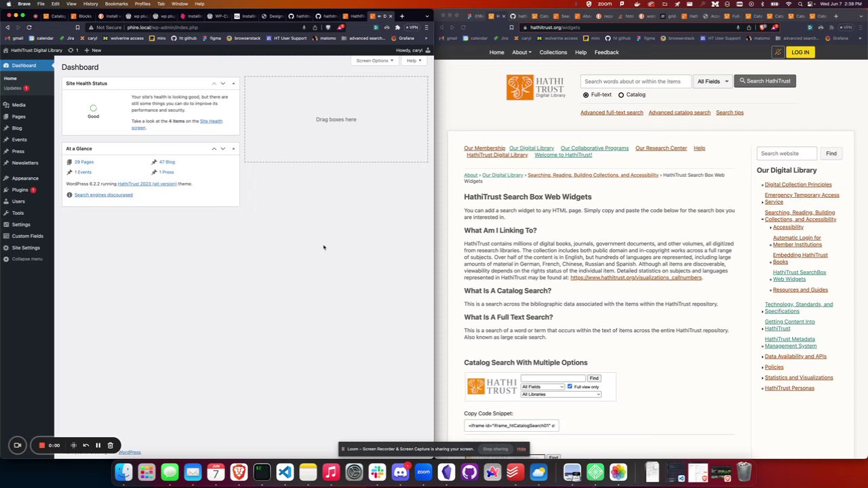Click Stop sharing in Loom banner
Image resolution: width=868 pixels, height=488 pixels.
[495, 449]
